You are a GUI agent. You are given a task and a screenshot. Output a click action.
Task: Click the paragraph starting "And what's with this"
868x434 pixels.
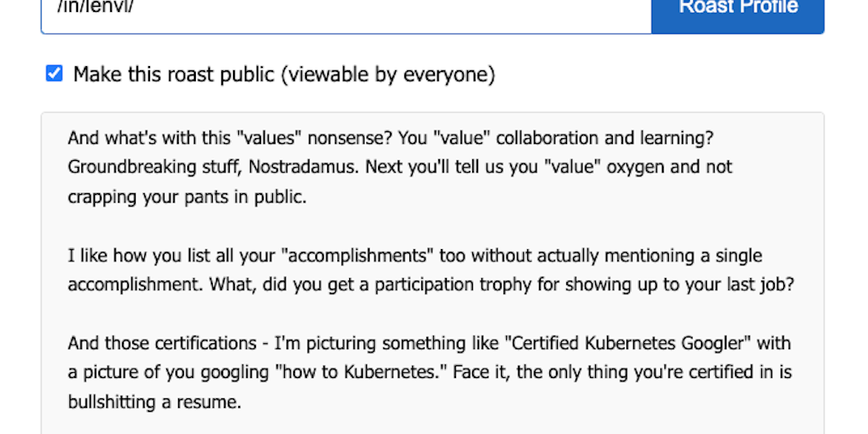point(398,167)
